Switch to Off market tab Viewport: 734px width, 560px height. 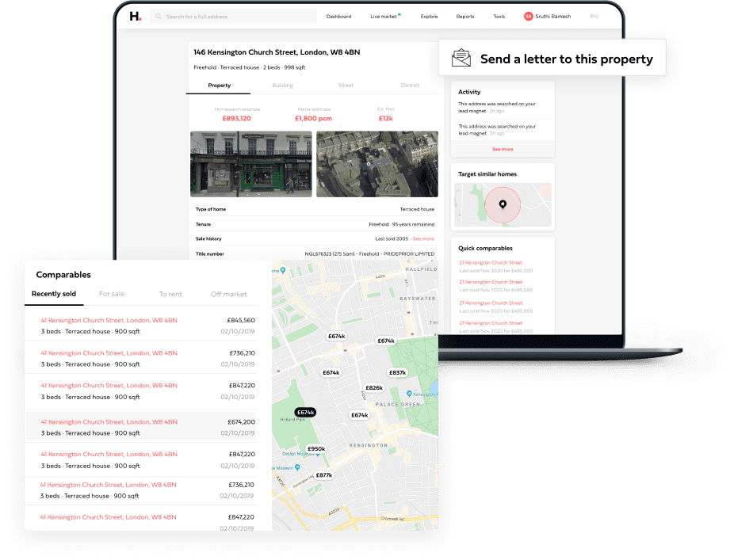point(228,294)
